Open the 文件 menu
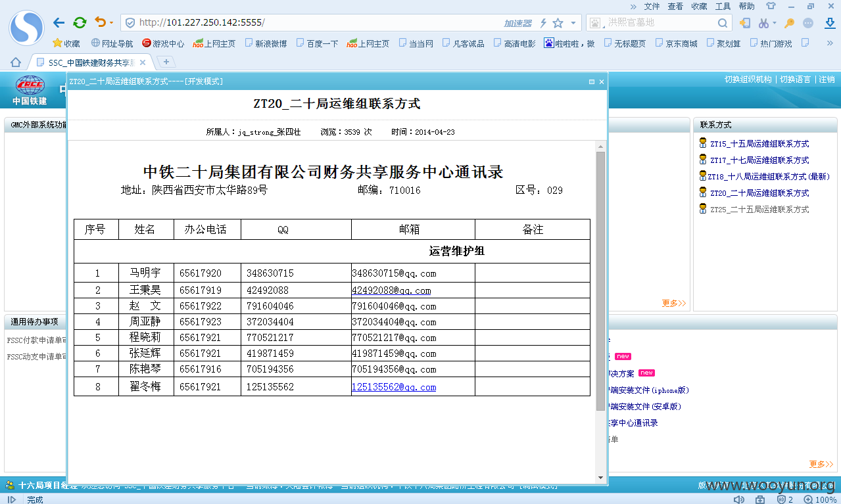The height and width of the screenshot is (504, 841). (652, 6)
